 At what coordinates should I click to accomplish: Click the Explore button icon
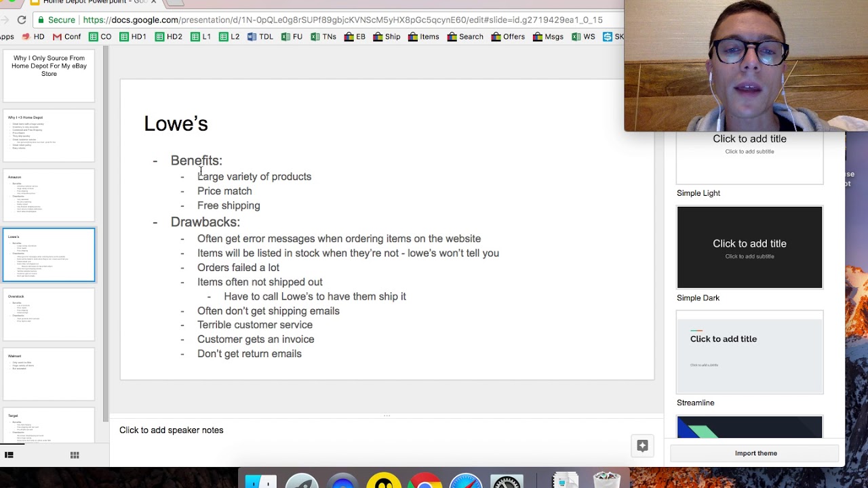[642, 445]
